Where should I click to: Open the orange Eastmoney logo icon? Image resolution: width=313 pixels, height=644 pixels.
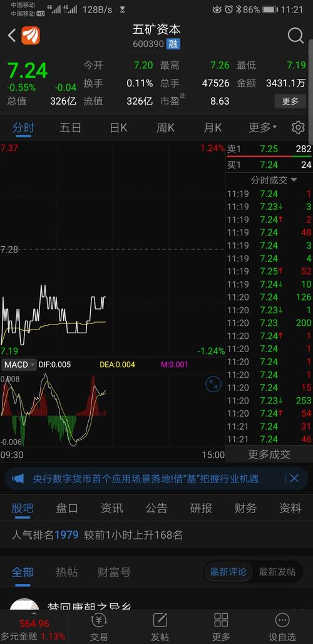(31, 35)
